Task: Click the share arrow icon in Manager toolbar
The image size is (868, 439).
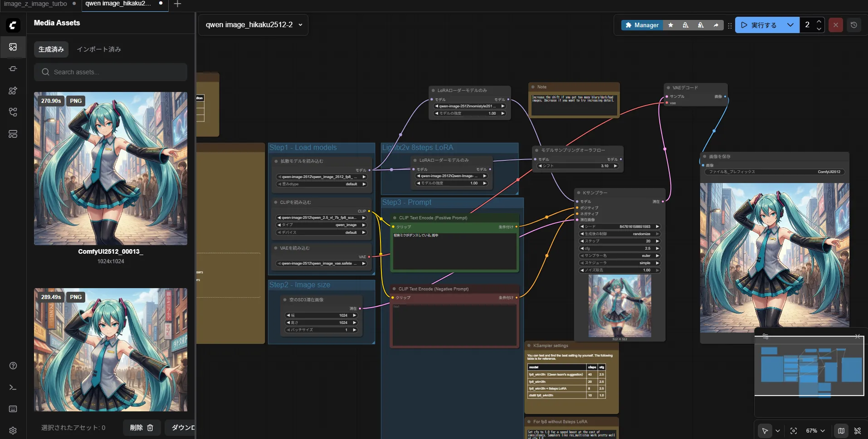Action: click(716, 25)
